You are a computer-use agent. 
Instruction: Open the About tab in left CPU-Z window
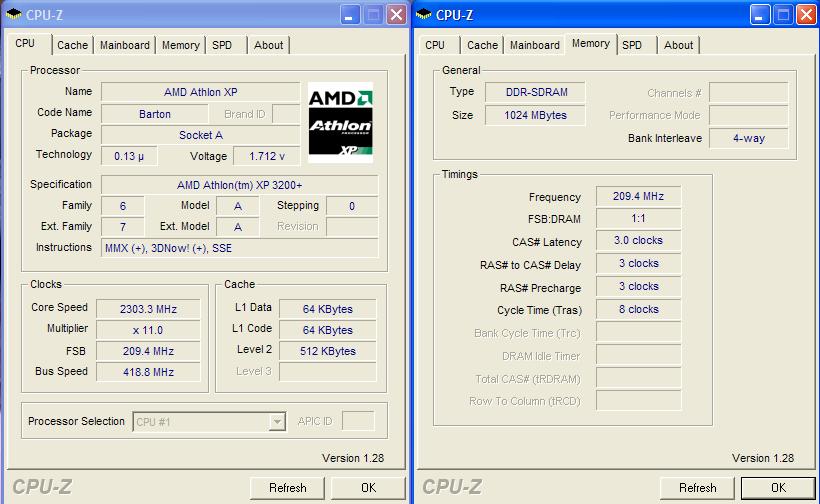268,45
